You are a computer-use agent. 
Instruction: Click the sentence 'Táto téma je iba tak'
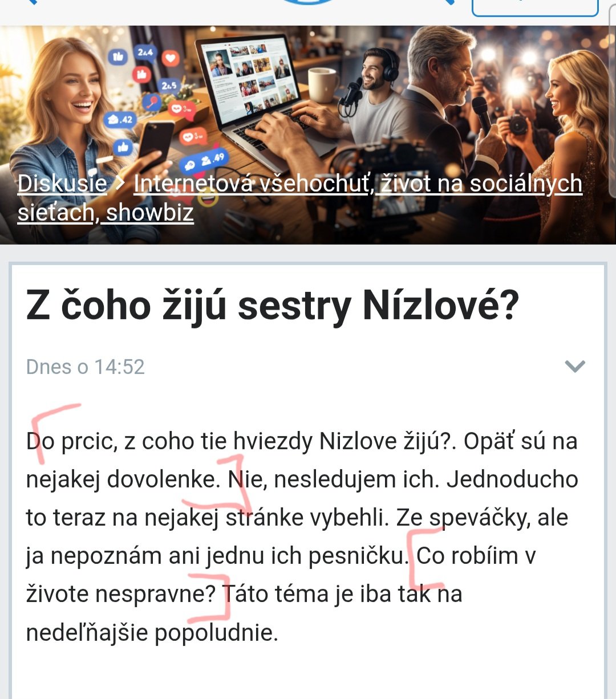pyautogui.click(x=327, y=594)
